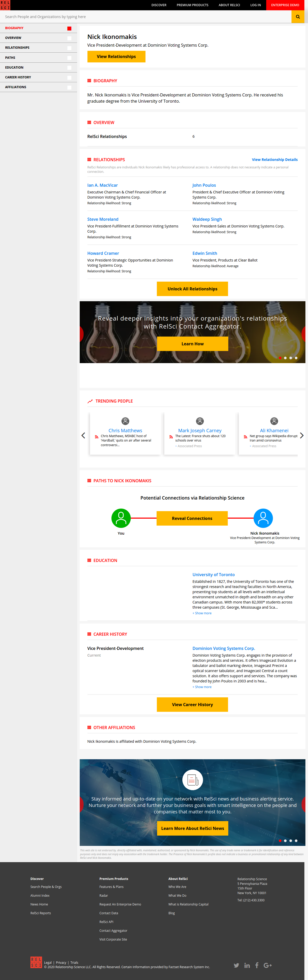
Task: Select the second dot of the news banner
Action: [x=285, y=841]
